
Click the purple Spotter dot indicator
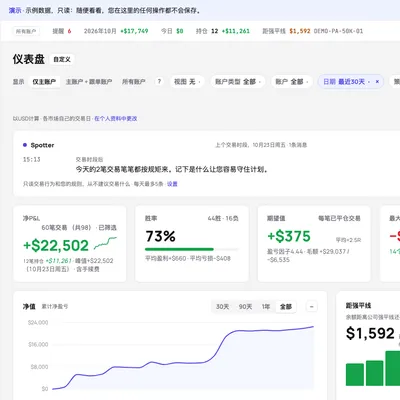pos(25,145)
